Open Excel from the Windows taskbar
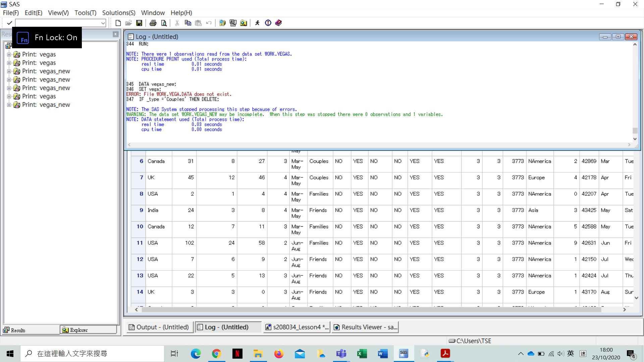This screenshot has height=362, width=644. tap(362, 354)
